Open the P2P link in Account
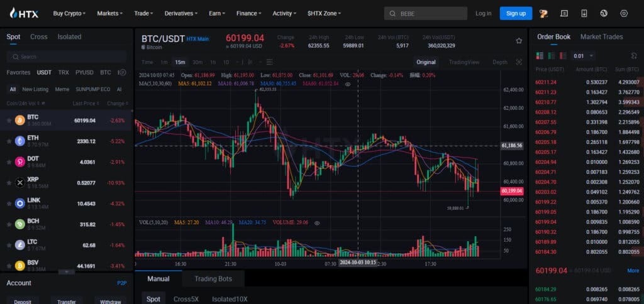 pos(121,283)
